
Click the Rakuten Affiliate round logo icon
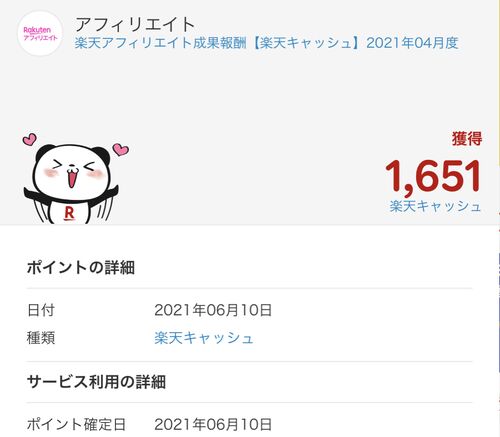click(x=40, y=34)
